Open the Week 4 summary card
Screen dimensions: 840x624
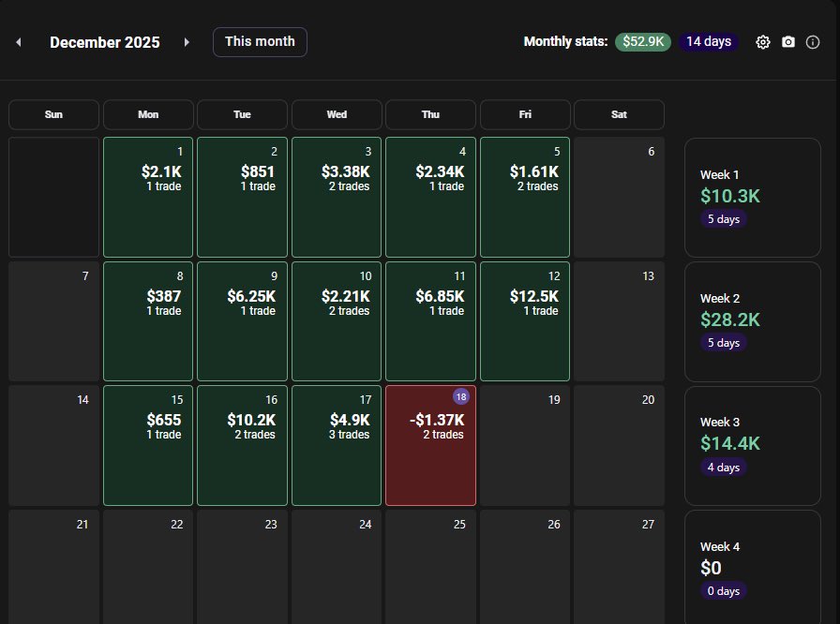click(753, 567)
